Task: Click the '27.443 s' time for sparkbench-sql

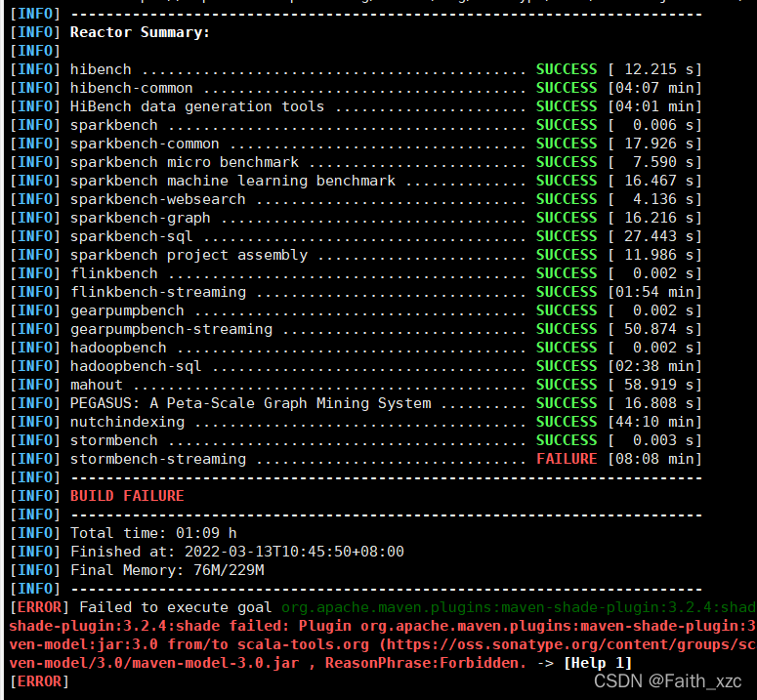Action: (659, 236)
